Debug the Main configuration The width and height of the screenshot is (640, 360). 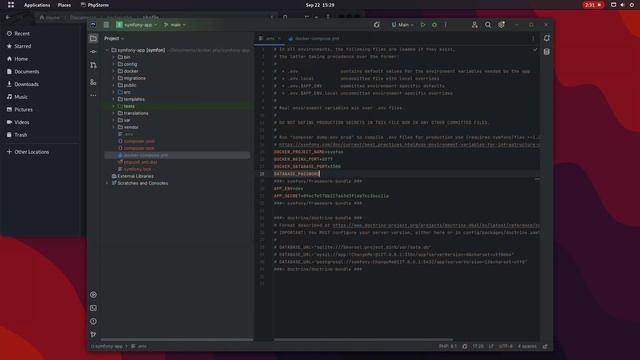tap(434, 25)
